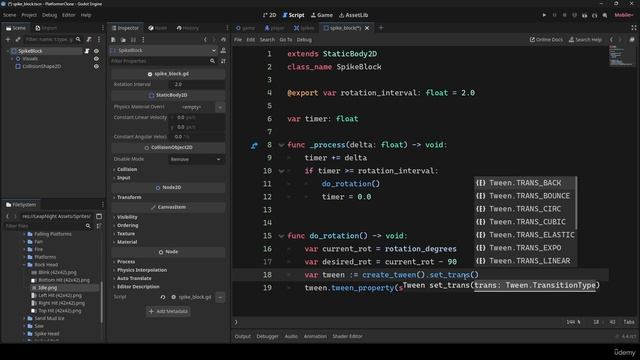Open the Project menu

(x=29, y=15)
